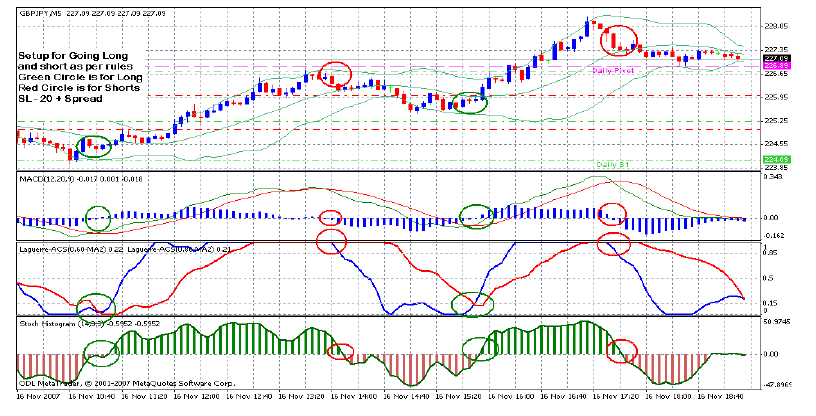Click first red circle on the price candles

pos(334,73)
